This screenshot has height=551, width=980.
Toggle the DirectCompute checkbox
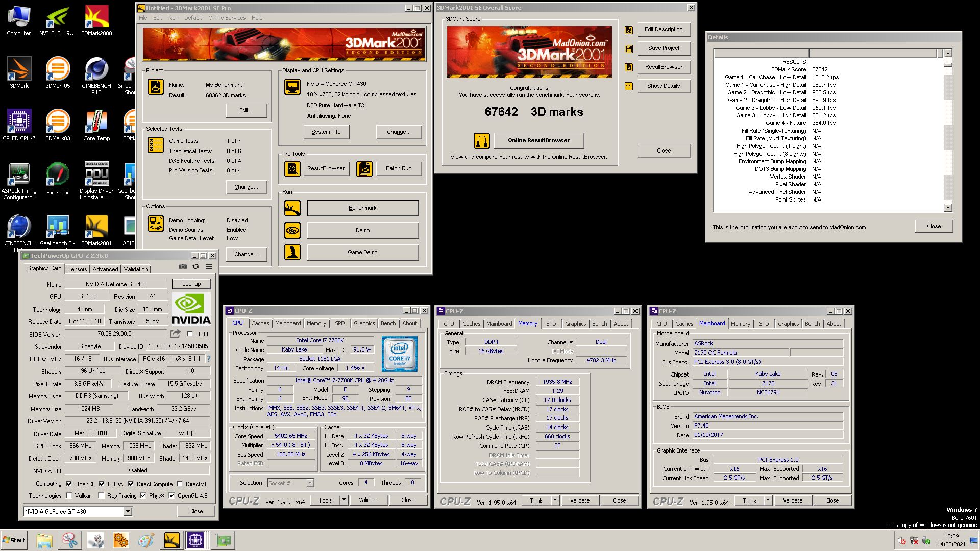coord(131,484)
